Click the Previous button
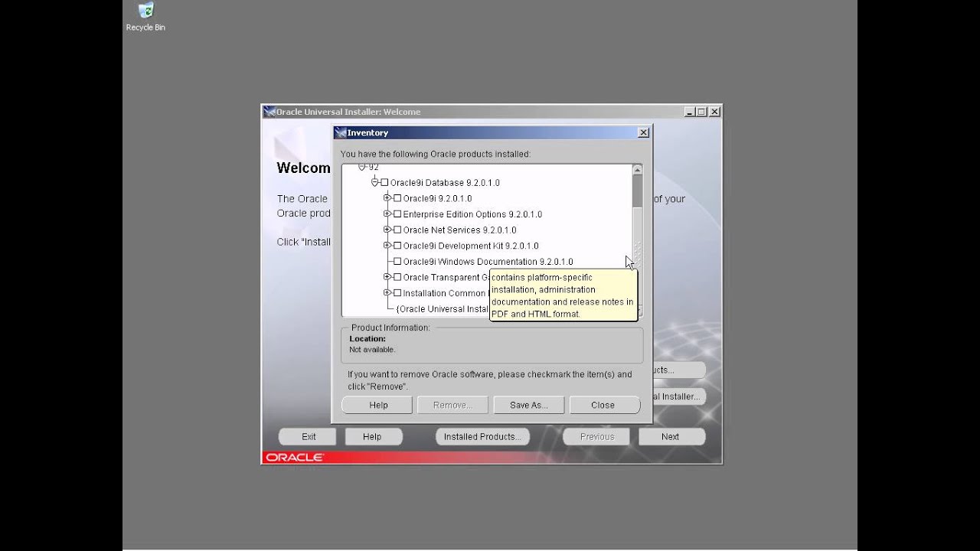This screenshot has height=551, width=980. [597, 436]
